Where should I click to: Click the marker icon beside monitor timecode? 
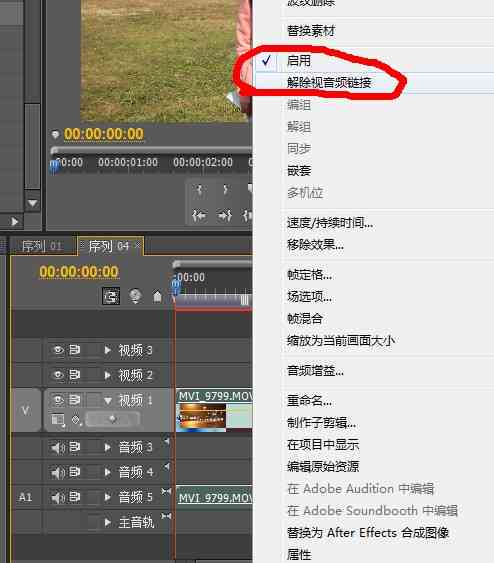[x=55, y=135]
